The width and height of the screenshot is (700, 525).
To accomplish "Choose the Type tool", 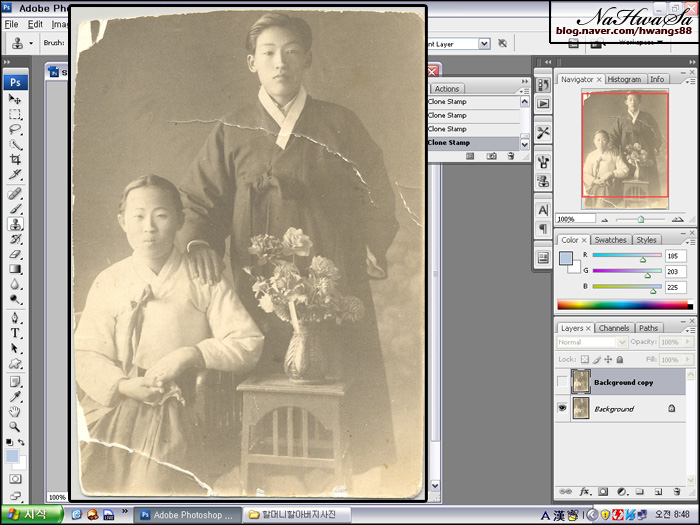I will [15, 332].
